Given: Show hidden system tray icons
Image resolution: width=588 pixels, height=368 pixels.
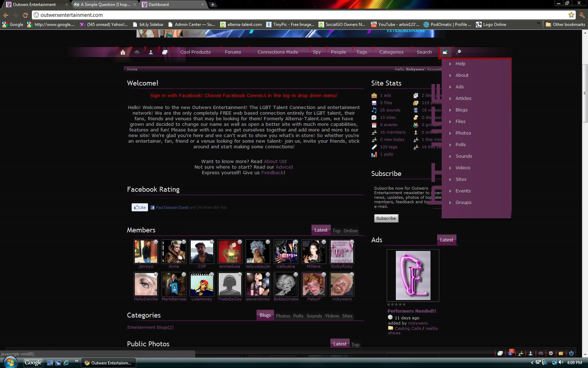Looking at the screenshot, I should click(x=532, y=362).
